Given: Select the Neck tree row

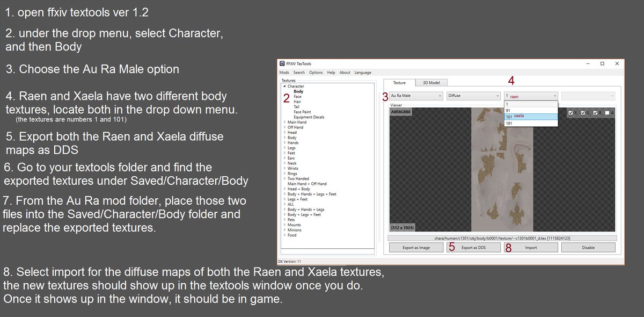Looking at the screenshot, I should tap(292, 163).
